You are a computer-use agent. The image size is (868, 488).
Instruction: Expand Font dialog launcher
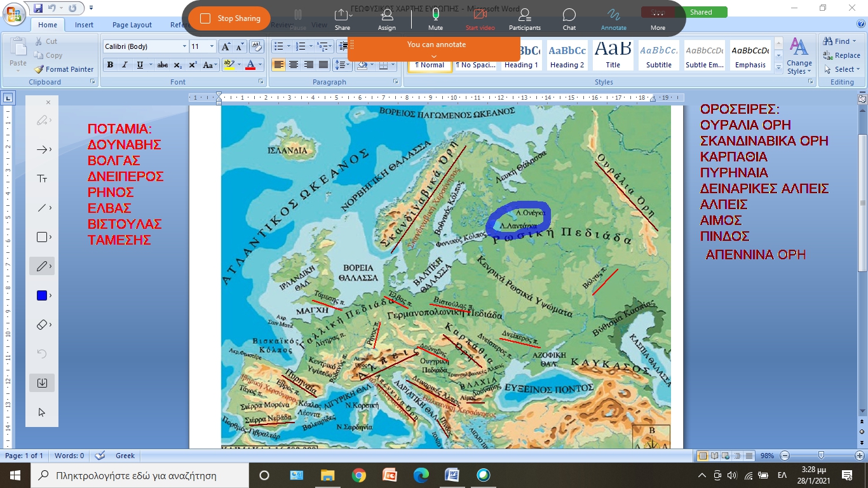click(261, 82)
